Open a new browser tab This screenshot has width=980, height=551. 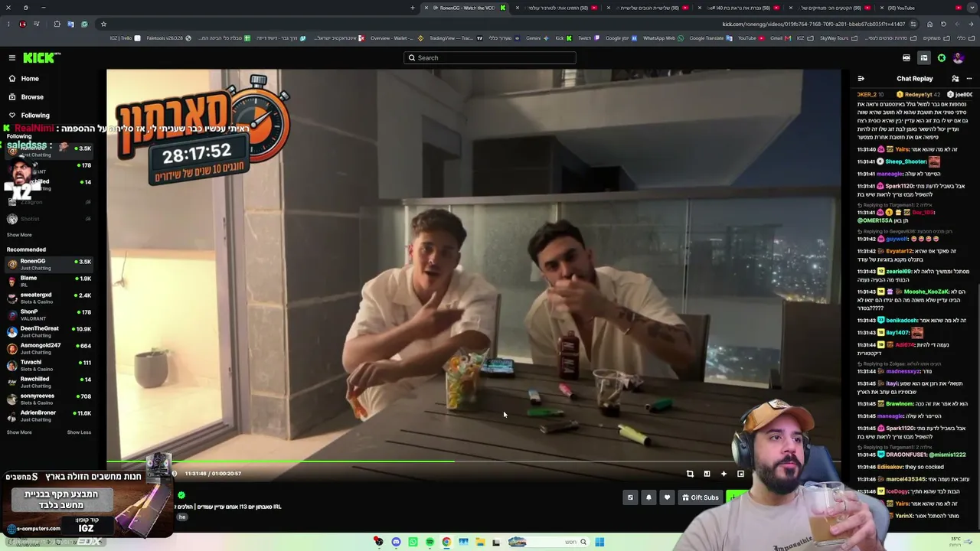(x=413, y=8)
